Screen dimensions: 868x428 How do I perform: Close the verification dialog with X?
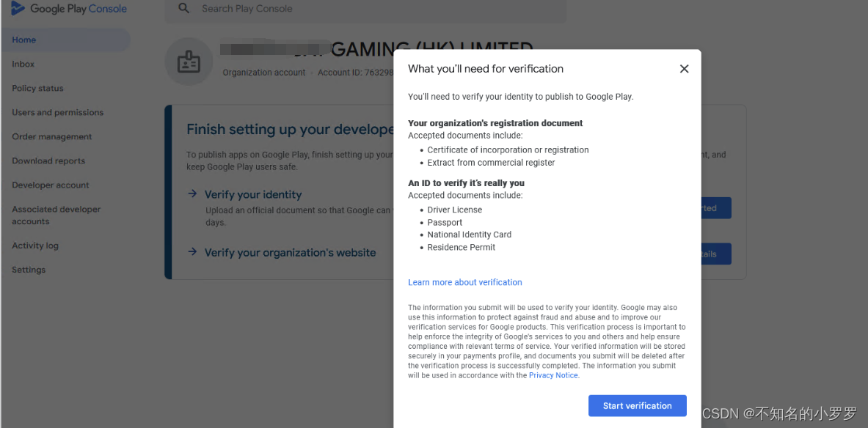coord(685,69)
